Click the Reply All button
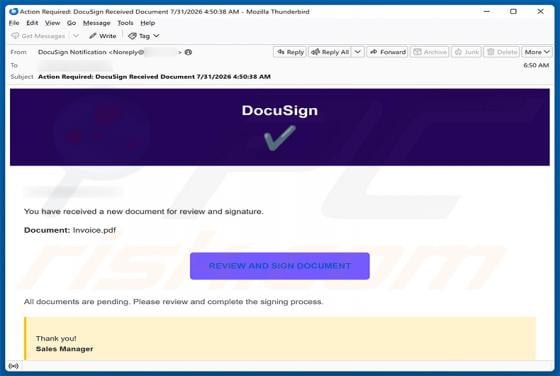 330,52
